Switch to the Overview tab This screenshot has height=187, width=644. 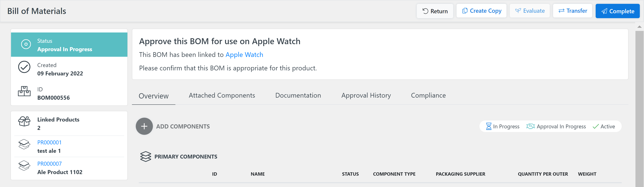coord(154,96)
